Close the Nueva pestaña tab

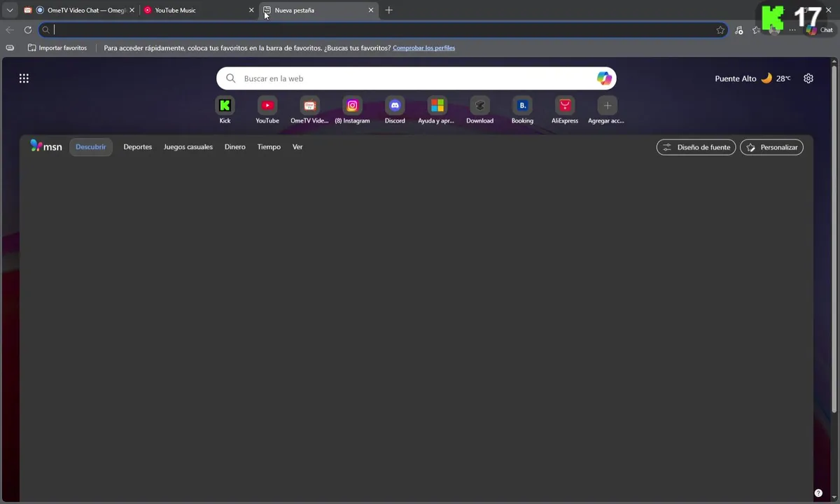[x=371, y=10]
